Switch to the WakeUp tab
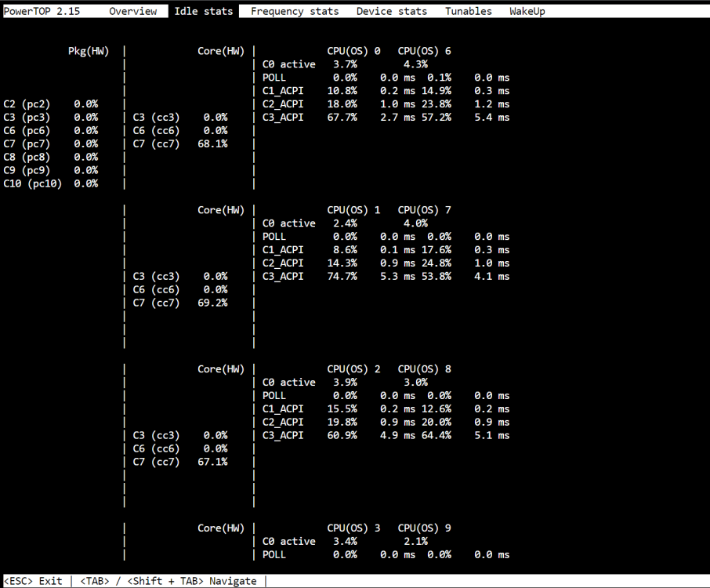The width and height of the screenshot is (710, 588). coord(527,11)
